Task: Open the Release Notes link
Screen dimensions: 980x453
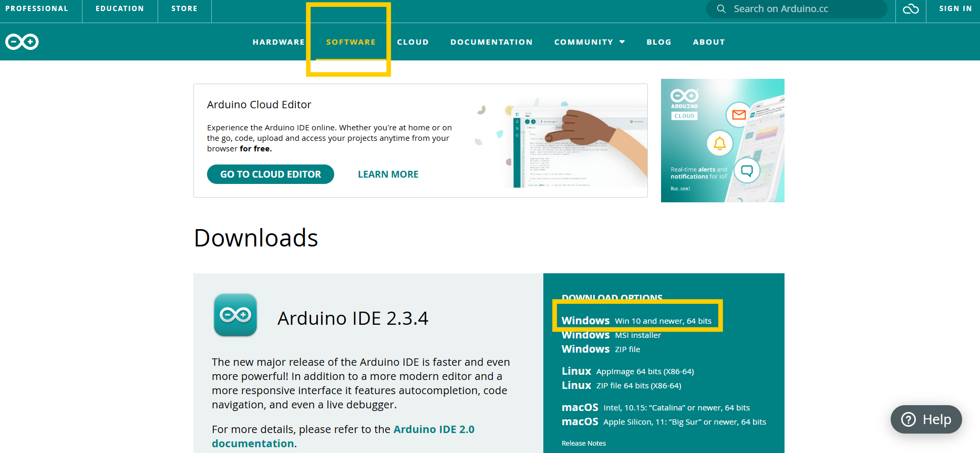Action: [584, 444]
